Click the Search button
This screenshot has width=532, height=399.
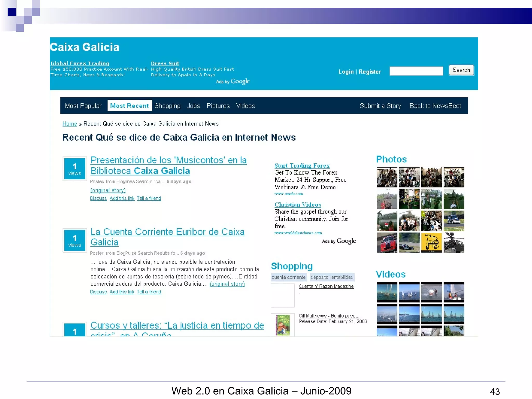[x=461, y=70]
